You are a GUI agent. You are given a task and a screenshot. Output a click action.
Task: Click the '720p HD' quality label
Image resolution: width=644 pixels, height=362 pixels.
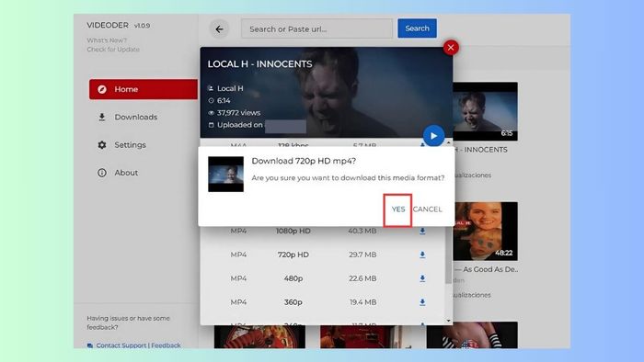click(x=293, y=255)
